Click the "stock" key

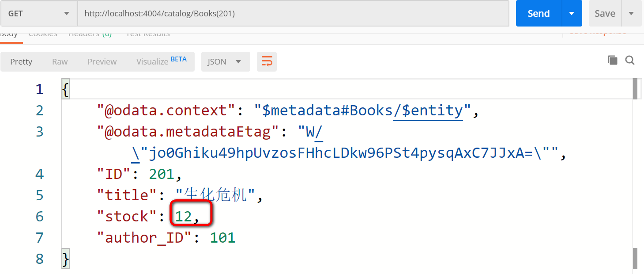coord(128,216)
